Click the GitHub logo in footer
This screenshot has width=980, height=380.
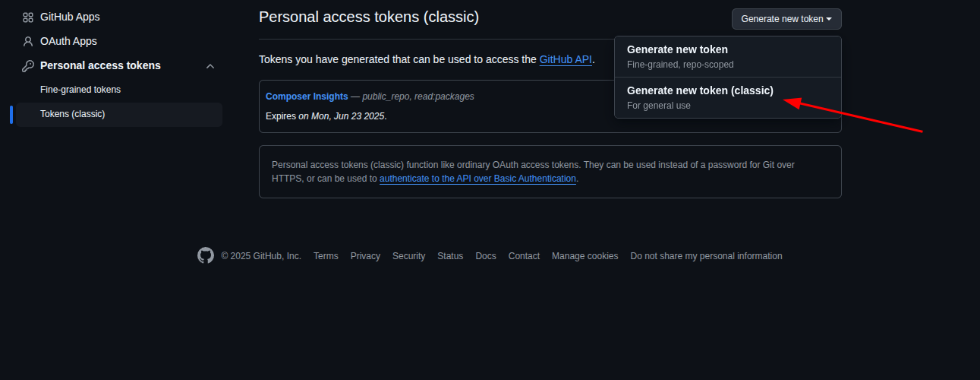[206, 255]
